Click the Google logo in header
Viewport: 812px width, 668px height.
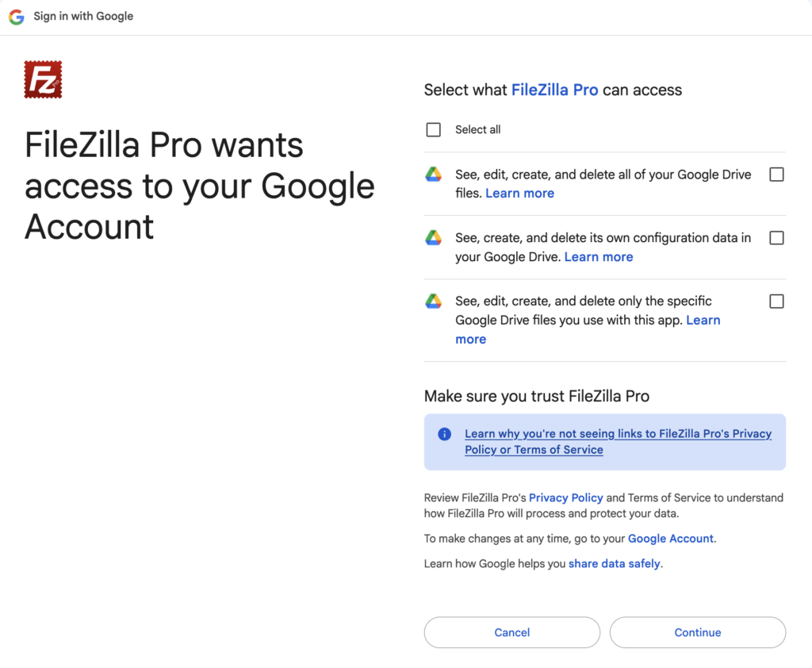(x=17, y=17)
